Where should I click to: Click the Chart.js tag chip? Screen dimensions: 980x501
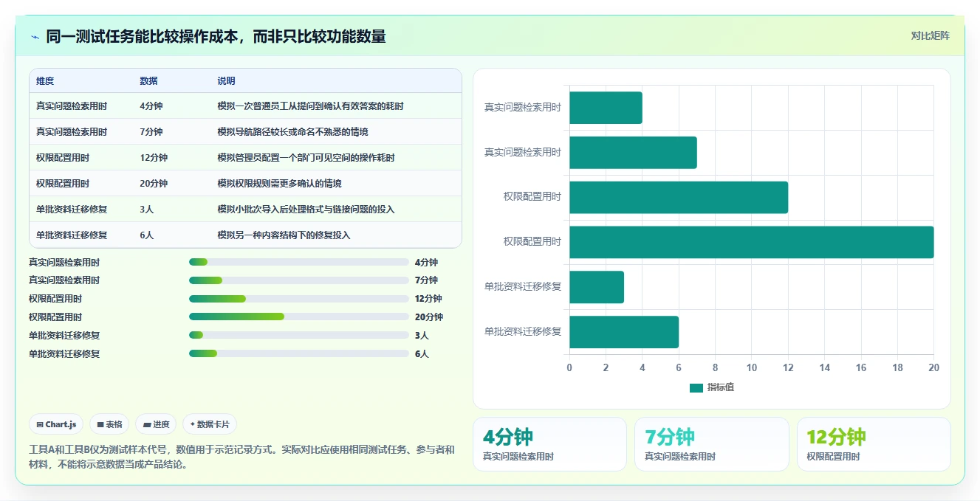coord(56,424)
